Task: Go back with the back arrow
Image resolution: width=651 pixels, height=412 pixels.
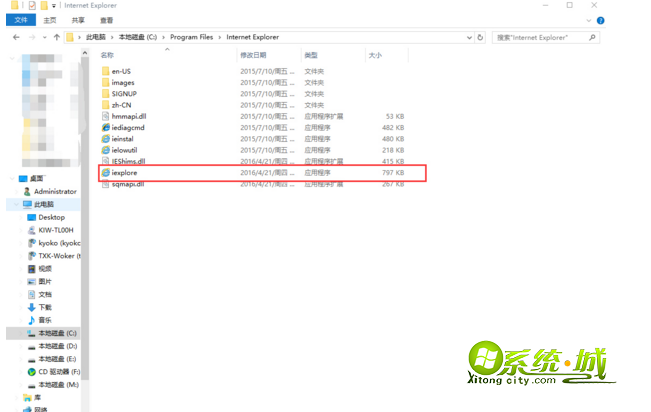Action: tap(16, 37)
